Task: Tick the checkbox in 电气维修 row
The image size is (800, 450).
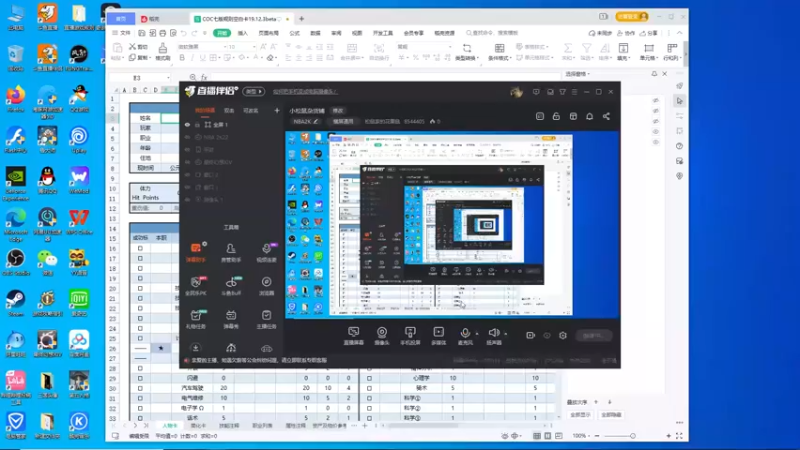Action: coord(140,398)
